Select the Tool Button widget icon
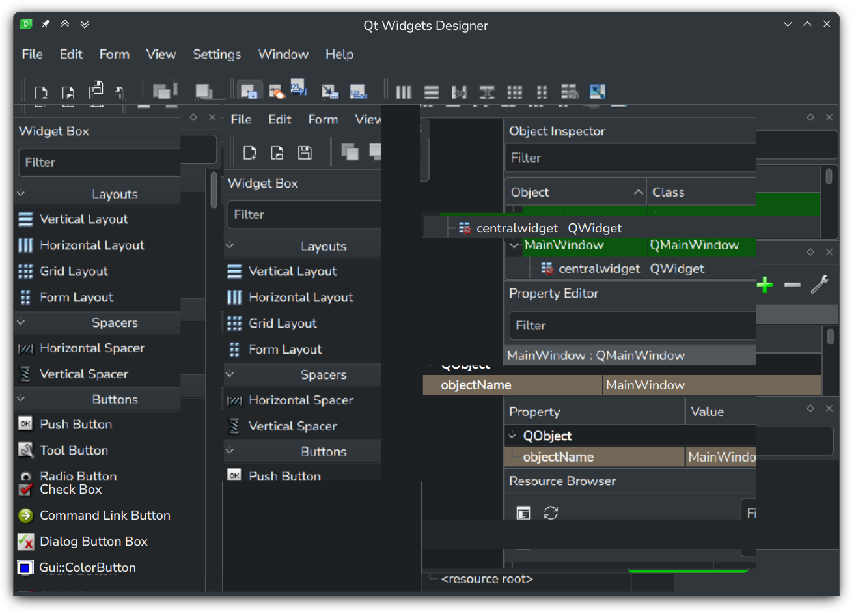Viewport: 856px width, 616px height. coord(25,450)
